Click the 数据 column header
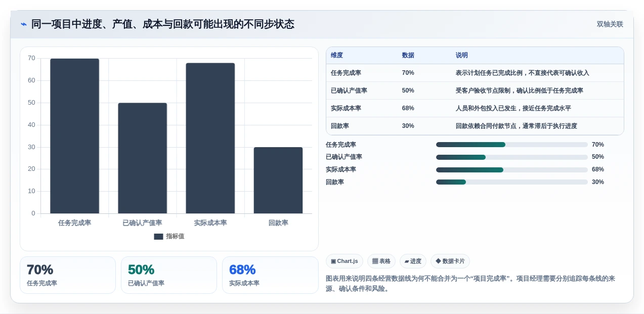Image resolution: width=644 pixels, height=314 pixels. pos(408,56)
